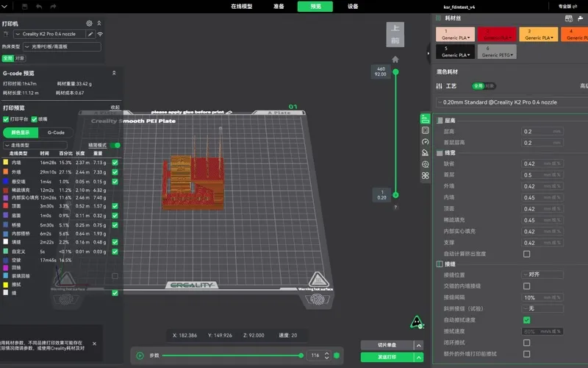
Task: Open the Creality K2 Pro 0.4 nozzle printer dropdown
Action: click(50, 34)
